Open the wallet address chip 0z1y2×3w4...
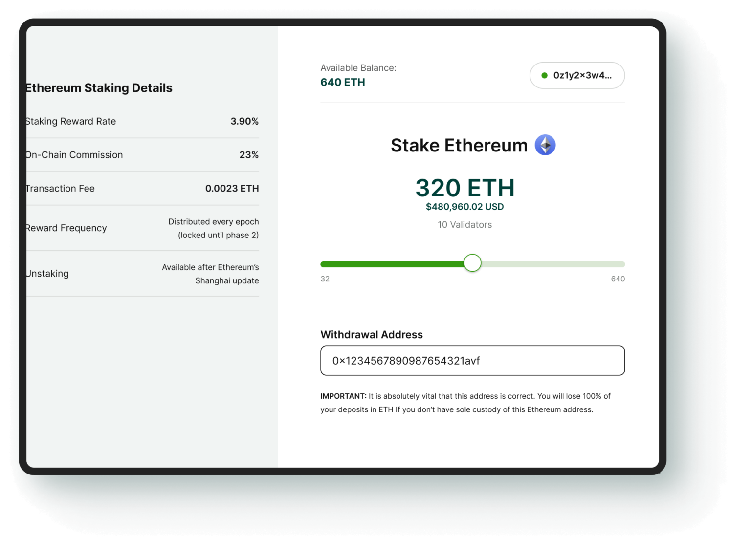Screen dimensions: 751x560 point(577,75)
